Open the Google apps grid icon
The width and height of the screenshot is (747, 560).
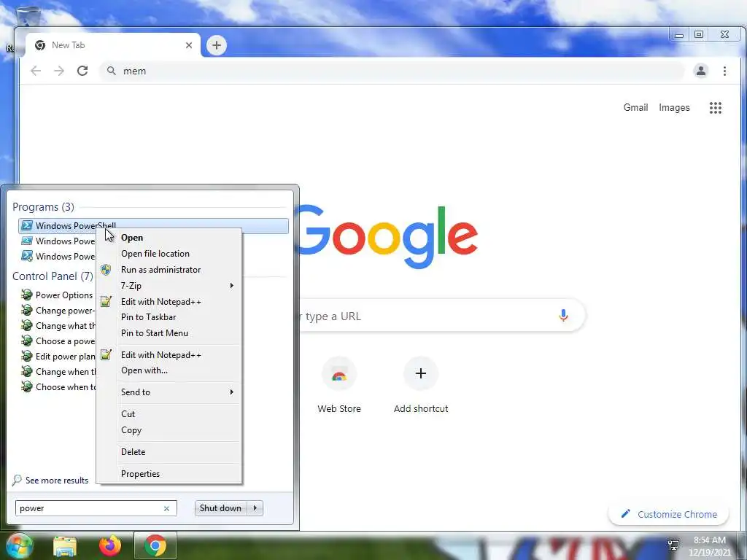click(x=715, y=108)
